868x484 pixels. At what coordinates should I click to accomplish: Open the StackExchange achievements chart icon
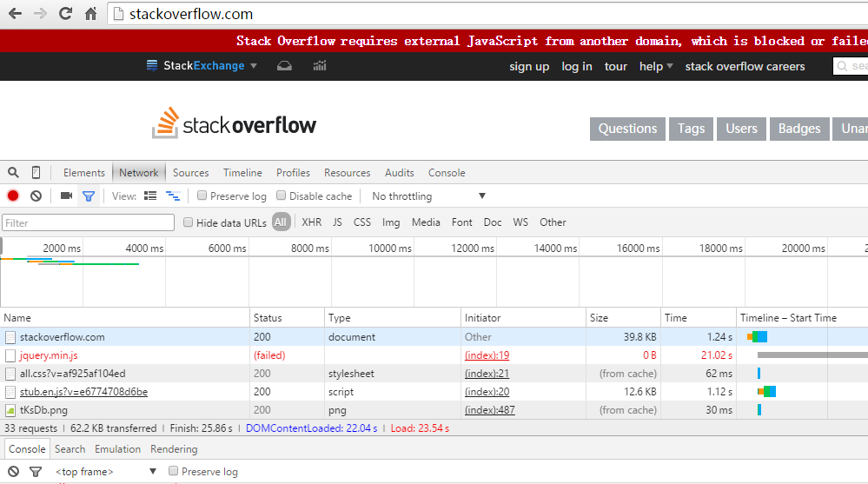(320, 66)
